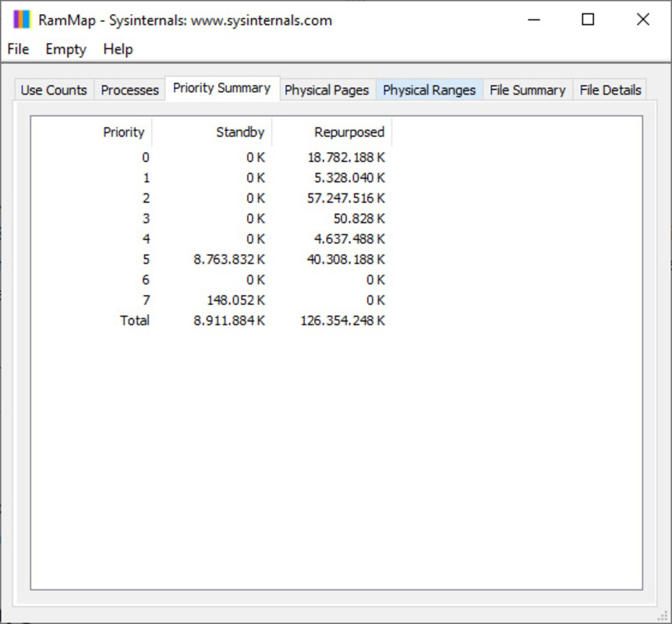Image resolution: width=672 pixels, height=624 pixels.
Task: Click total repurposed value 126.354.248 K
Action: pyautogui.click(x=343, y=321)
